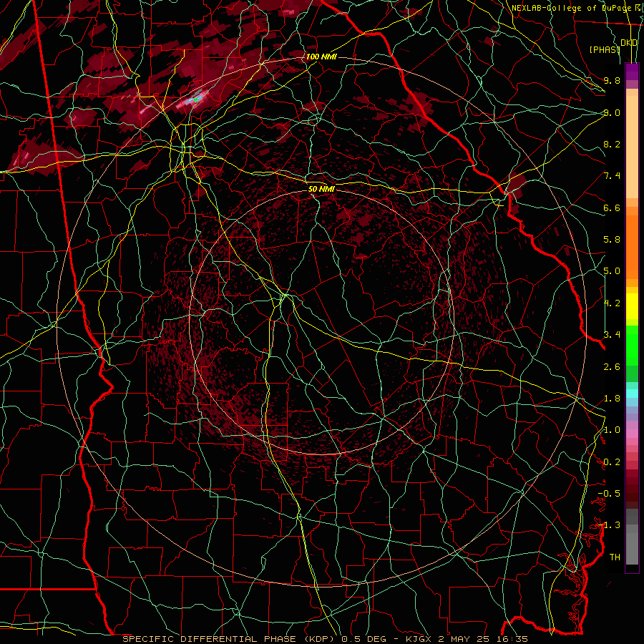Click the 50 NMI range ring label
Screen dimensions: 644x644
coord(321,190)
